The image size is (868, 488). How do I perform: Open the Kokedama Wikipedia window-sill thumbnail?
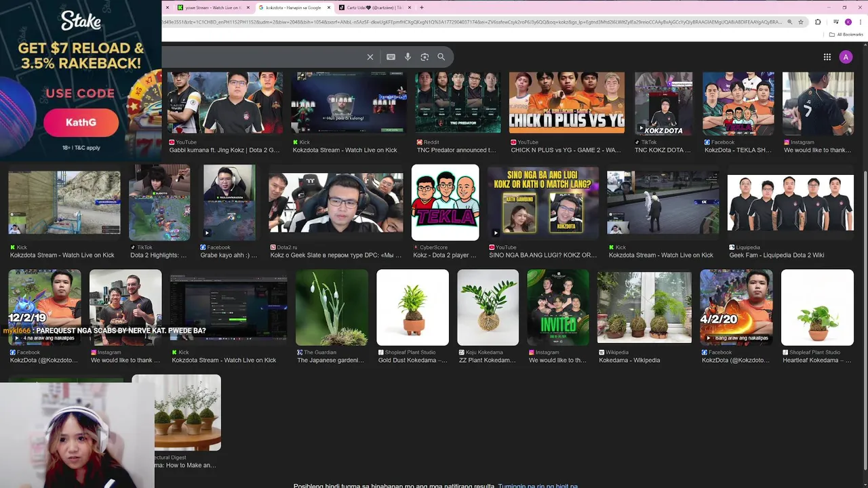coord(644,307)
